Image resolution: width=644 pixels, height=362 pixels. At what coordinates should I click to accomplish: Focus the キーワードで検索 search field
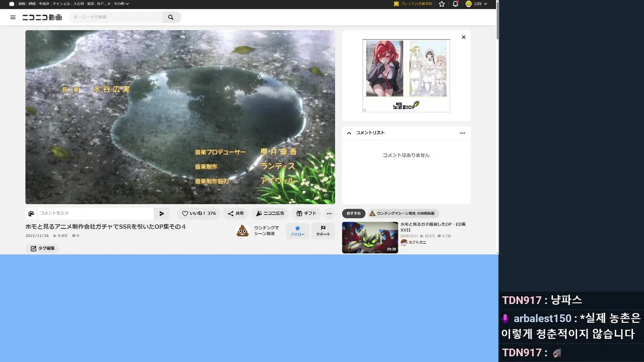(115, 17)
